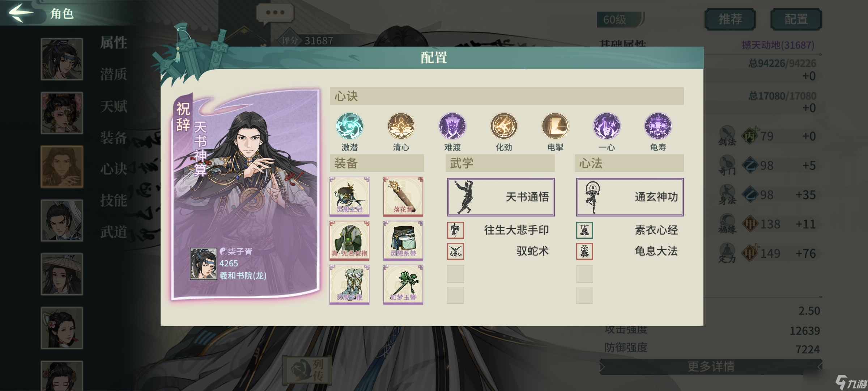Choose the 化劲 mantra icon

tap(504, 126)
